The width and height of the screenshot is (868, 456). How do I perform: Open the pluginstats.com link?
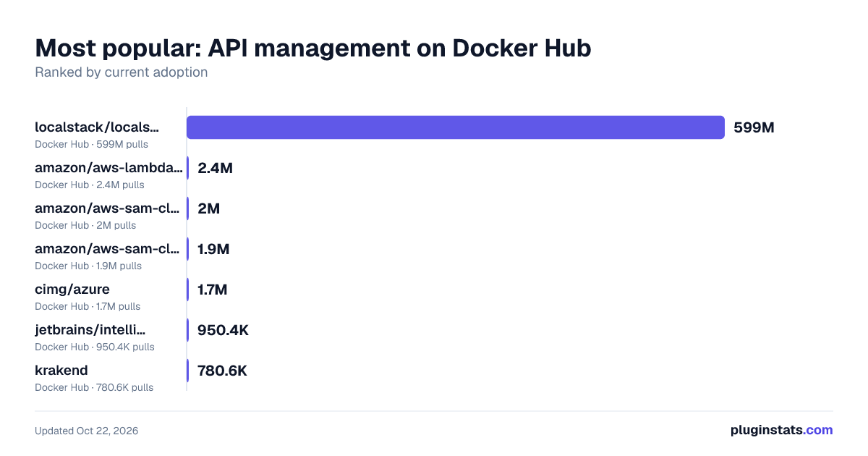pyautogui.click(x=781, y=430)
